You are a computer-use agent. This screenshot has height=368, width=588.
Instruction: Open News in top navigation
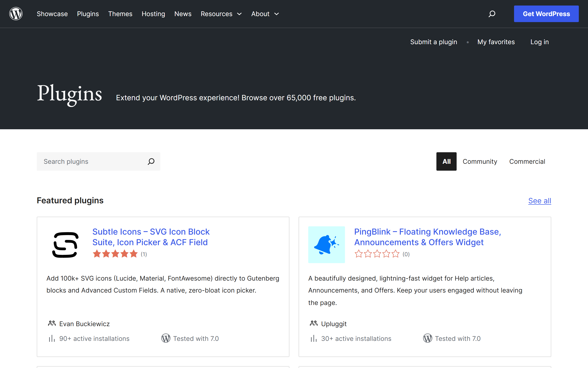[x=183, y=14]
